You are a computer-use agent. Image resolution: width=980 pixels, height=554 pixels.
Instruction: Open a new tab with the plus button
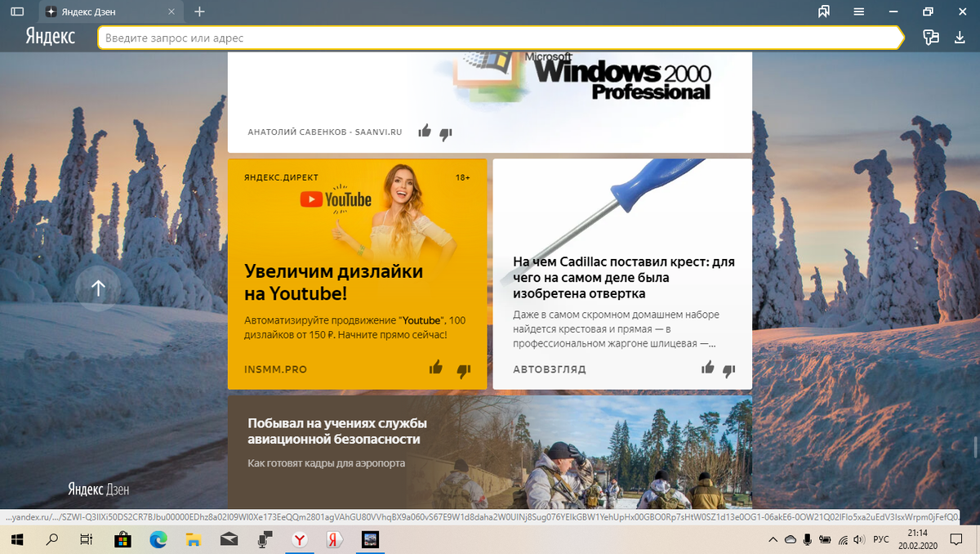[200, 12]
